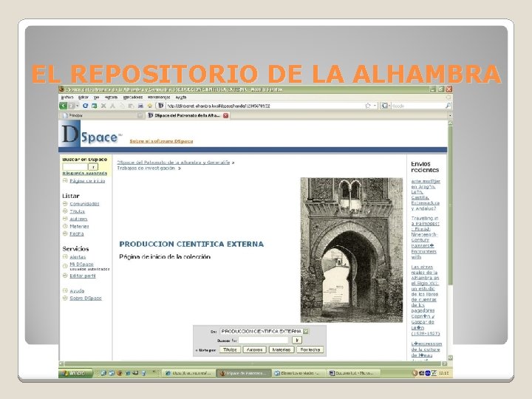532x399 pixels.
Task: Go to 'Página de inicio' link
Action: (87, 181)
